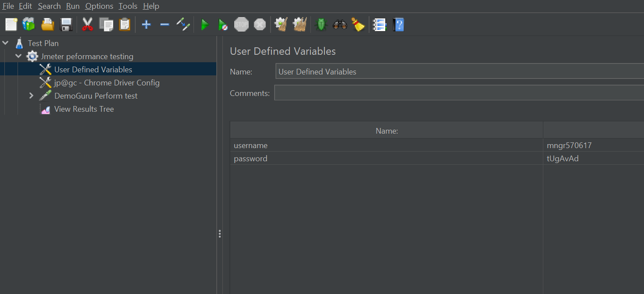Click the Cut scissors icon

88,25
